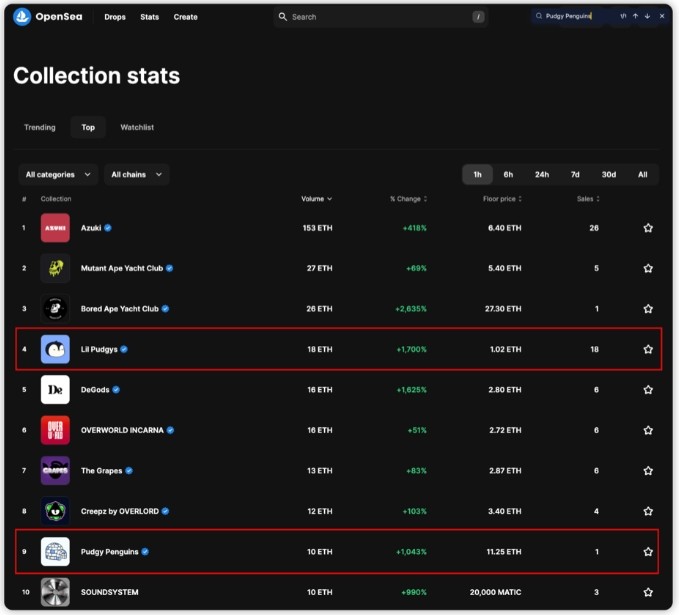This screenshot has height=615, width=679.
Task: Open the Watchlist tab
Action: pyautogui.click(x=137, y=127)
